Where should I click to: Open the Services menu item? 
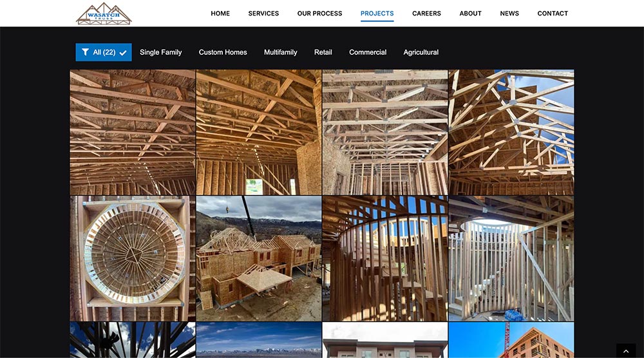263,13
